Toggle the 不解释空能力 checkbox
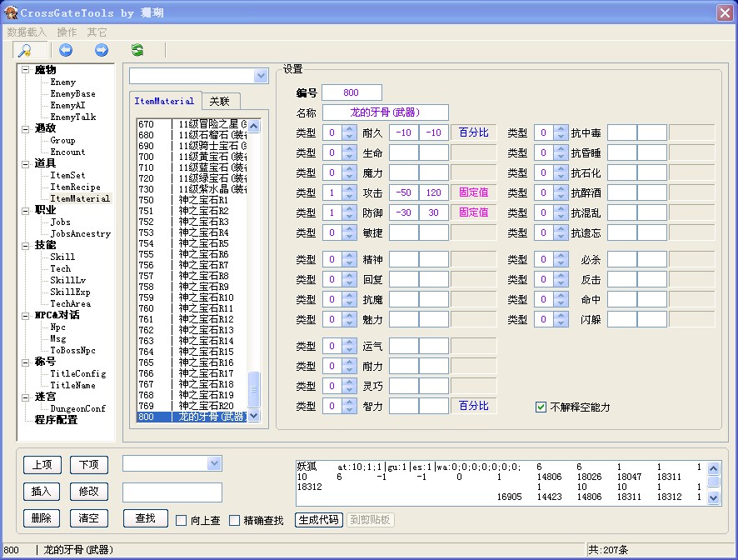738x560 pixels. click(541, 407)
